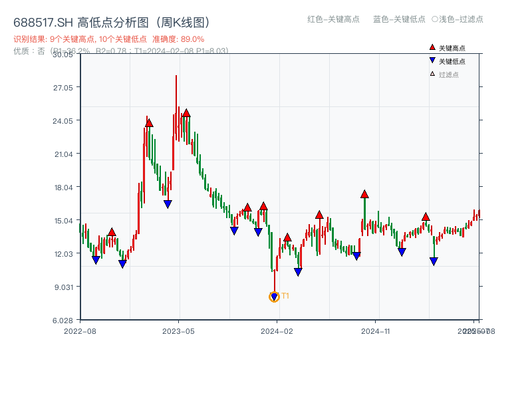
Task: Click the red high marker just before the drop to T1
Action: pos(263,206)
